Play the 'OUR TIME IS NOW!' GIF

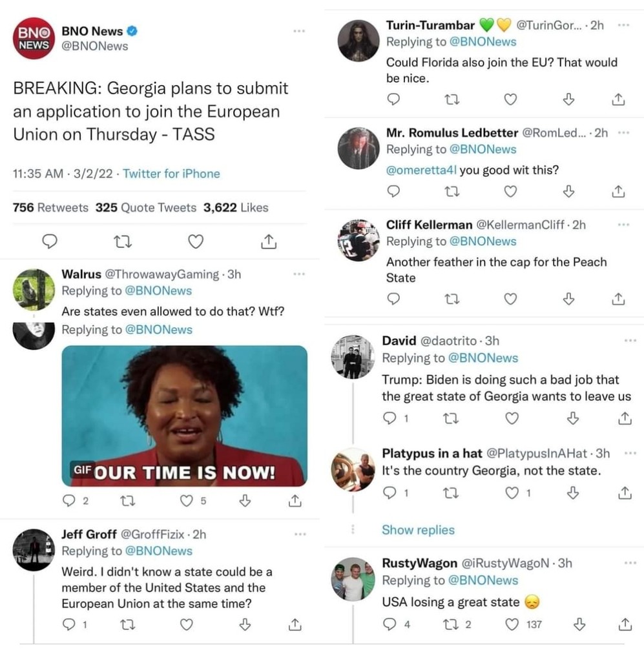point(184,416)
